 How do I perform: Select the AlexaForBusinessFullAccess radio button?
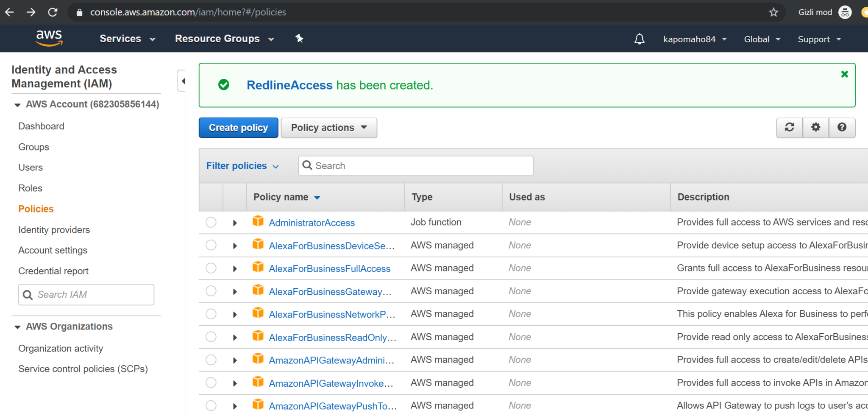click(x=211, y=268)
